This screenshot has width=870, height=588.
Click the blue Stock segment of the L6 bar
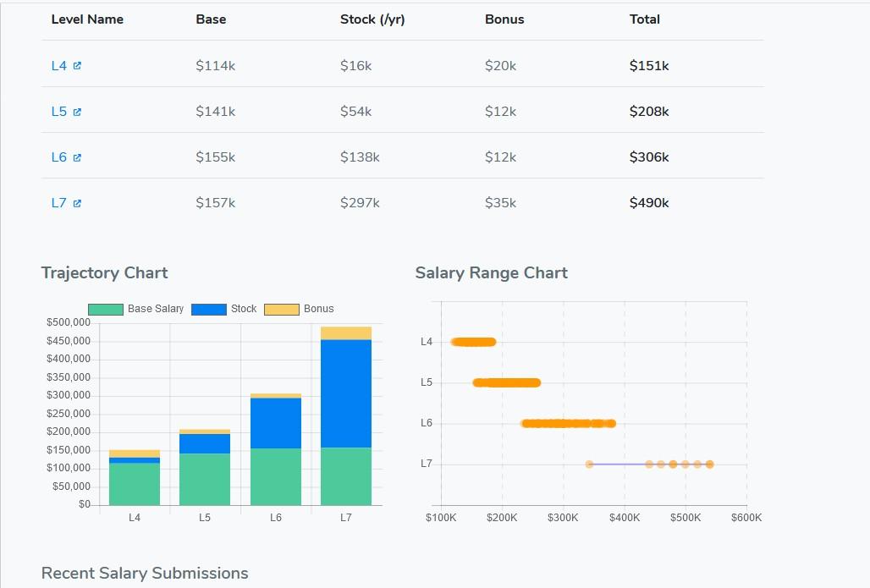tap(276, 423)
